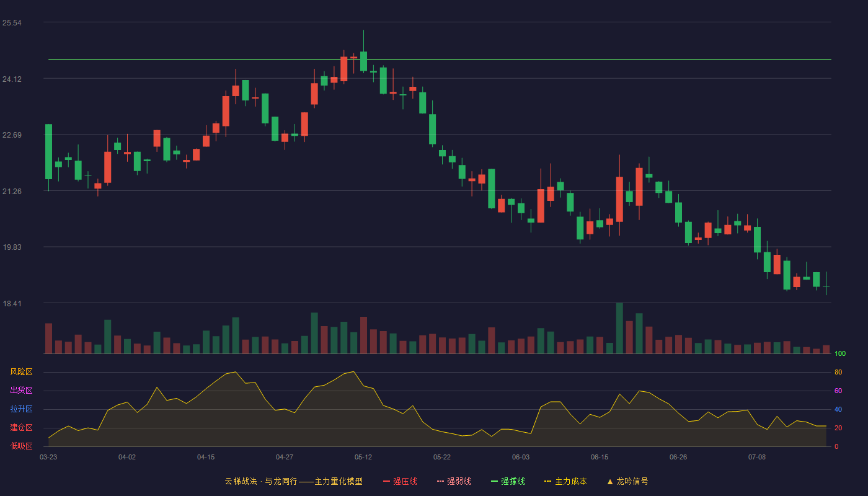868x496 pixels.
Task: Select the 06-26 date label
Action: click(x=678, y=457)
